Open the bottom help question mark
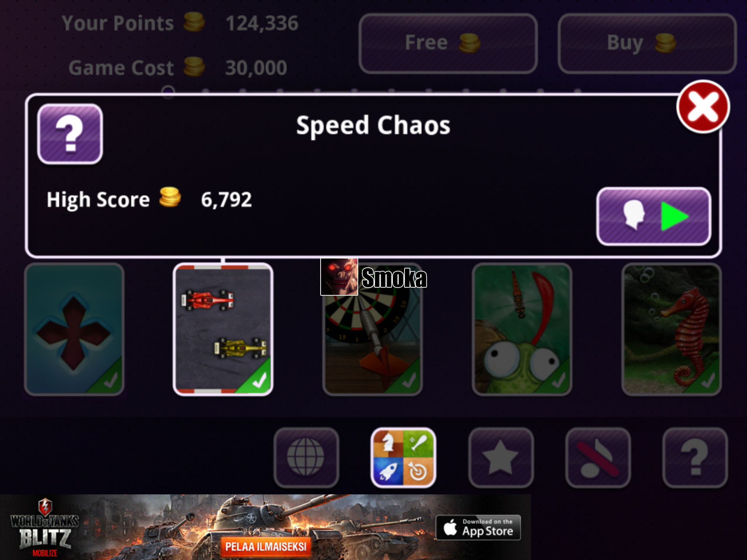747x560 pixels. click(695, 458)
